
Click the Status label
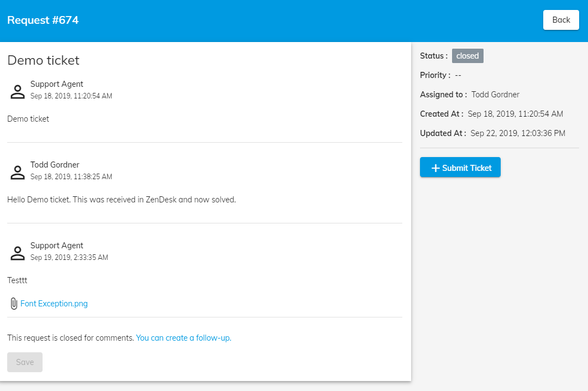[x=434, y=56]
